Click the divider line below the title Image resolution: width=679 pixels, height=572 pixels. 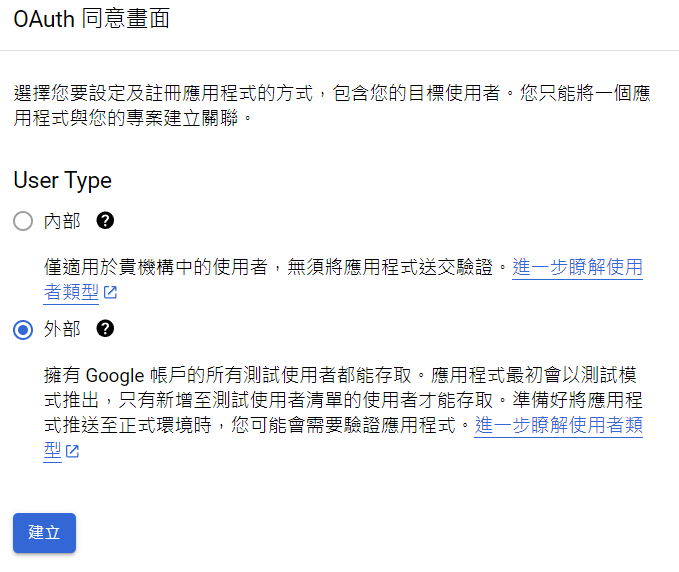click(x=340, y=50)
